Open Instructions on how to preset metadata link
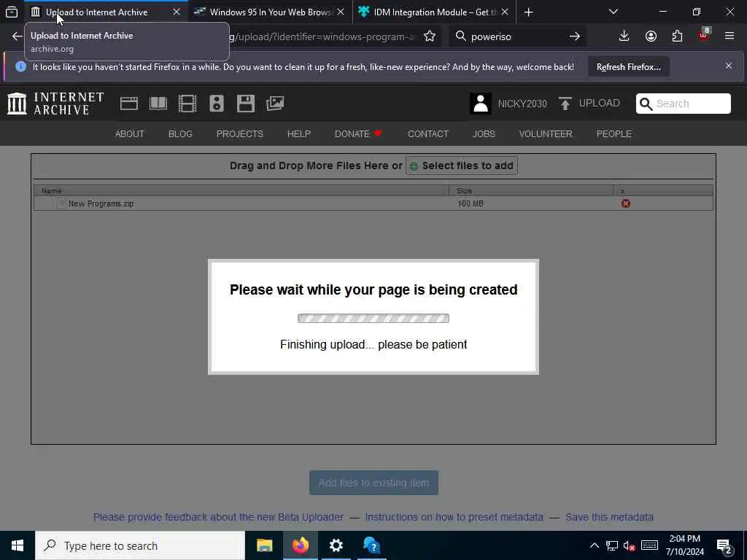The height and width of the screenshot is (560, 747). point(454,517)
